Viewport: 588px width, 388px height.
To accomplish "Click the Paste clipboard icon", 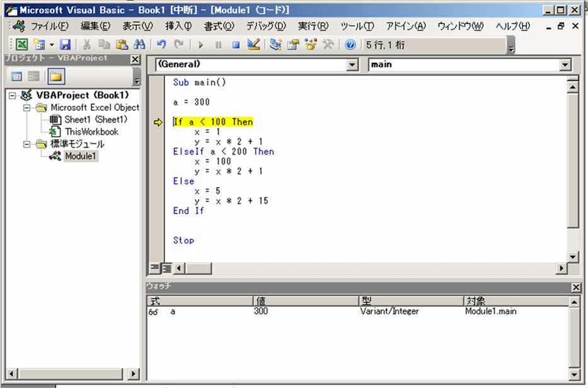I will [122, 45].
